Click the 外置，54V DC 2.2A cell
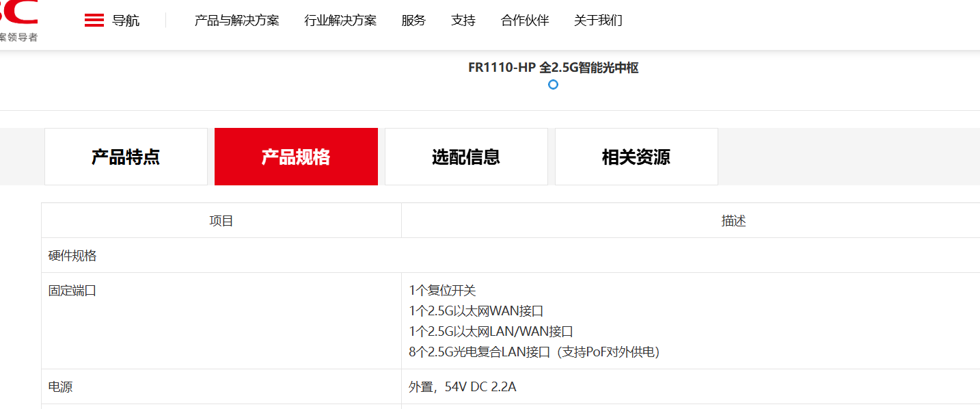Image resolution: width=980 pixels, height=409 pixels. tap(463, 387)
